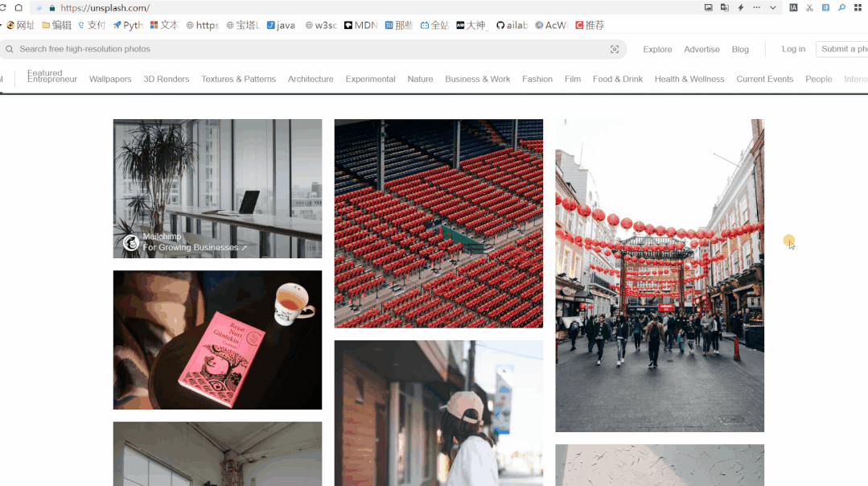868x486 pixels.
Task: Open the four-squares extensions grid icon
Action: pos(858,8)
